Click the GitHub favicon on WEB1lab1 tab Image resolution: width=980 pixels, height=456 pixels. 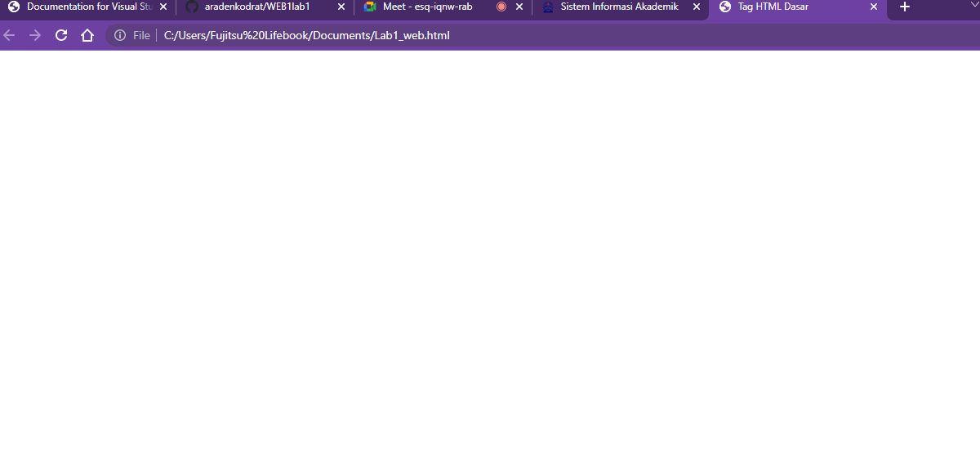192,7
